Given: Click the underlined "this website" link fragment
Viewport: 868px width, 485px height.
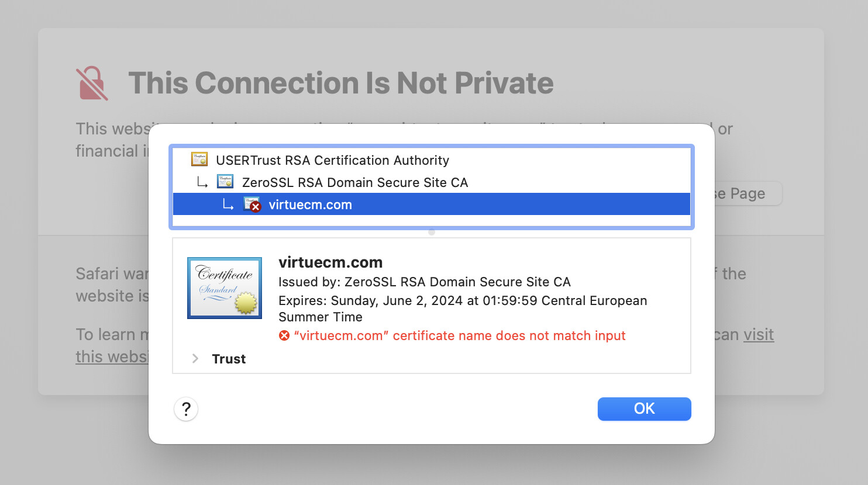Looking at the screenshot, I should 112,356.
